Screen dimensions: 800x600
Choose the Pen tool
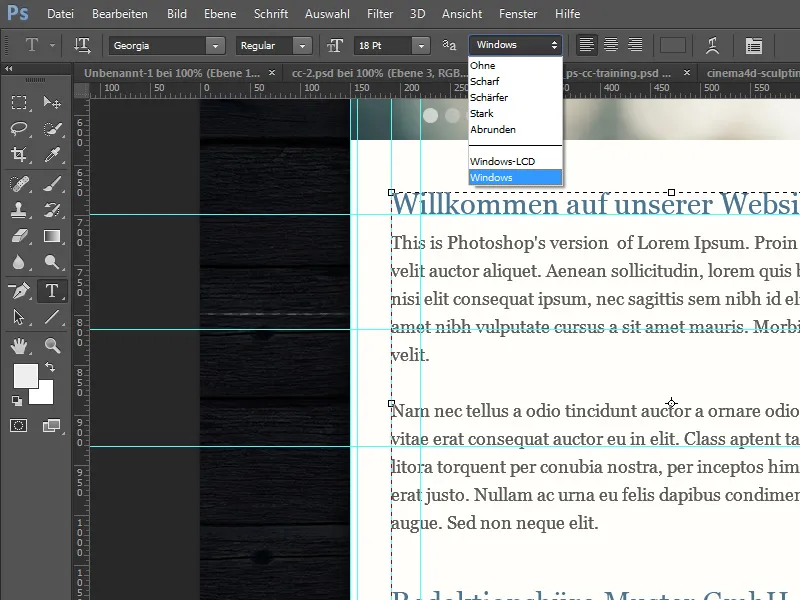tap(19, 291)
